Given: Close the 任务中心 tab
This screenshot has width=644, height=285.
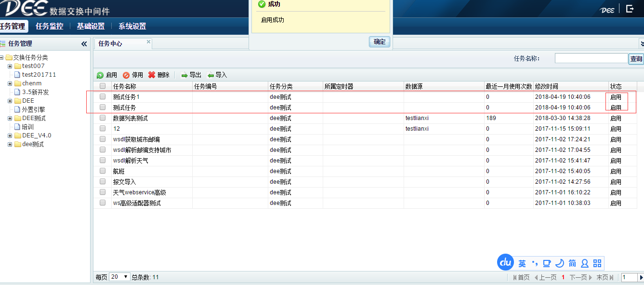Looking at the screenshot, I should [x=148, y=42].
